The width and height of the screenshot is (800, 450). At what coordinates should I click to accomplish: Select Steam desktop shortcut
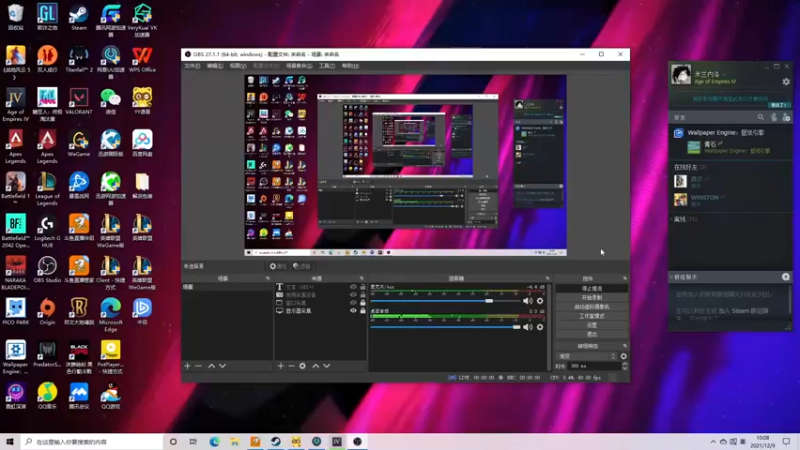pyautogui.click(x=79, y=17)
